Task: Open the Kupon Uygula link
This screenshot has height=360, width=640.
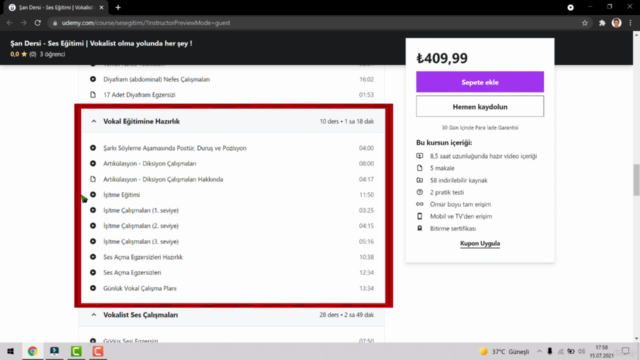Action: pos(480,243)
